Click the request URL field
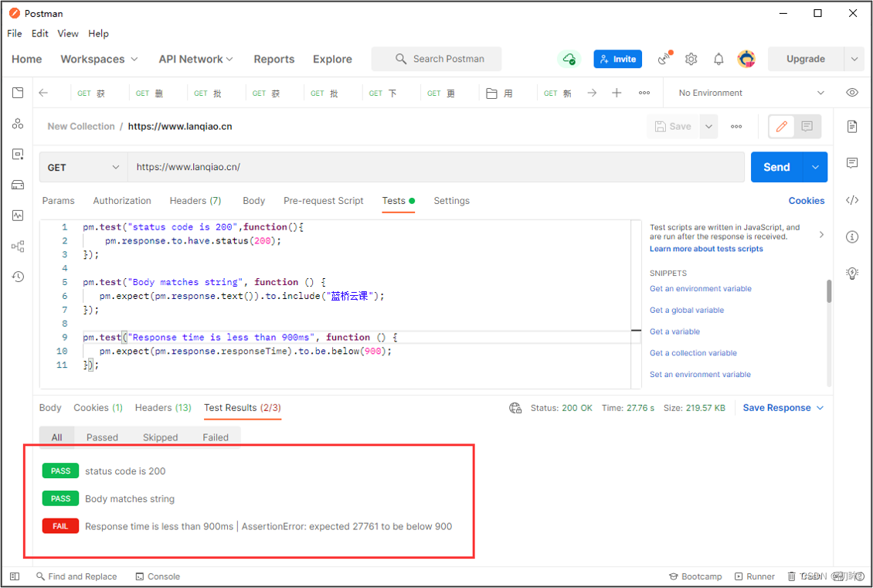 (x=436, y=167)
